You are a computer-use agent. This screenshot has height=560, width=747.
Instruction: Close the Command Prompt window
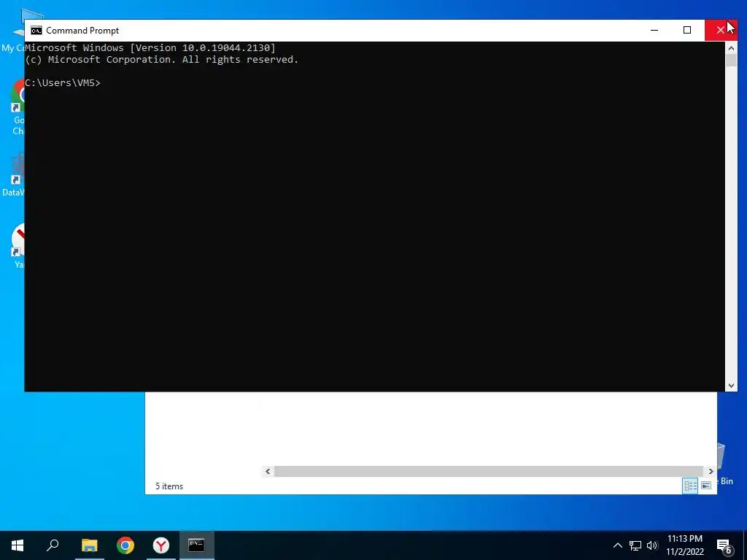[x=720, y=30]
